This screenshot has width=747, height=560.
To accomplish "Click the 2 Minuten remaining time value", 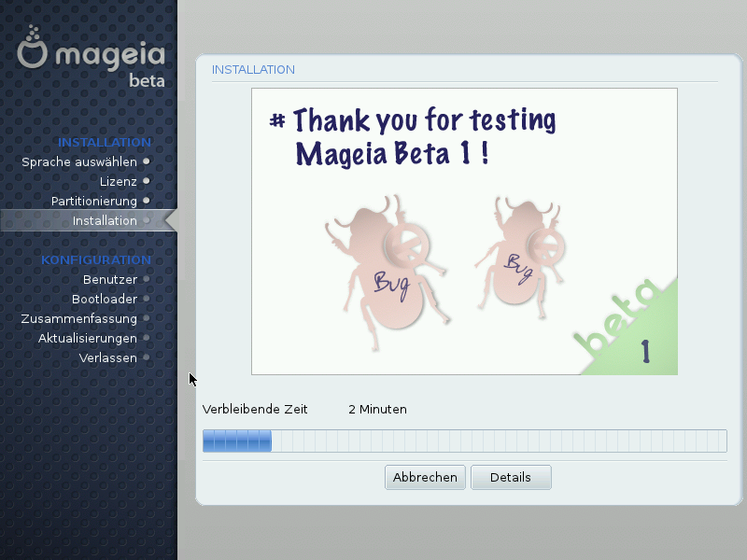I will pyautogui.click(x=377, y=409).
